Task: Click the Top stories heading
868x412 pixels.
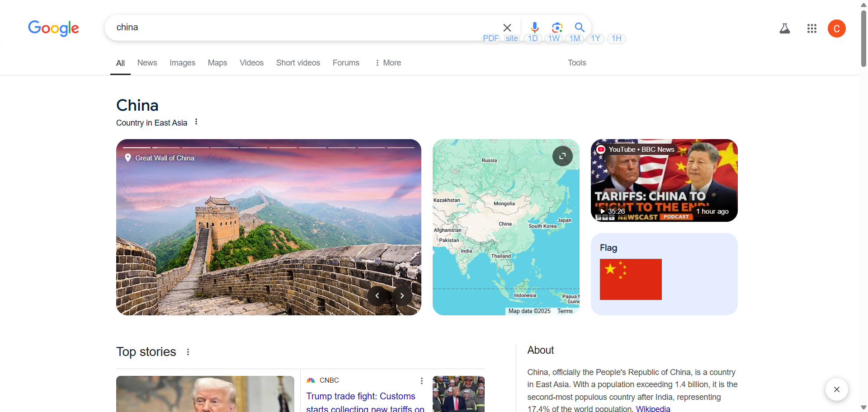Action: pos(146,352)
